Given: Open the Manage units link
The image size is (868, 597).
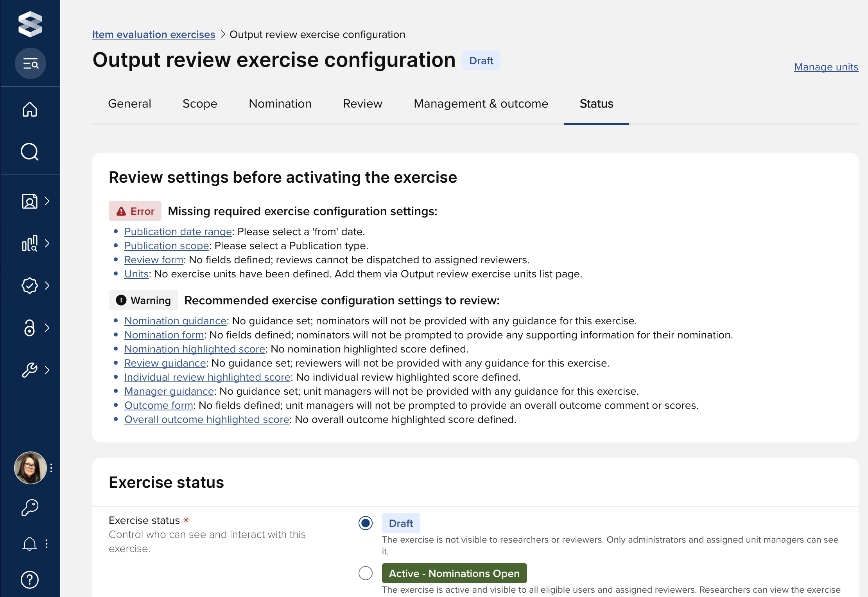Looking at the screenshot, I should [826, 67].
